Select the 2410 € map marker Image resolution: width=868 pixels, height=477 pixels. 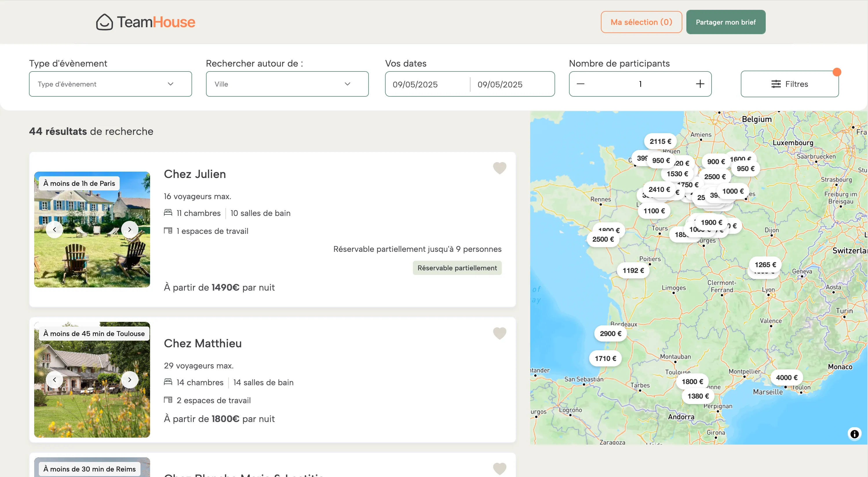659,190
